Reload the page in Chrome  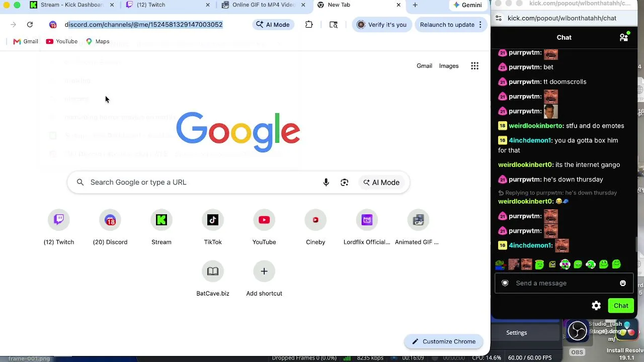[x=30, y=25]
